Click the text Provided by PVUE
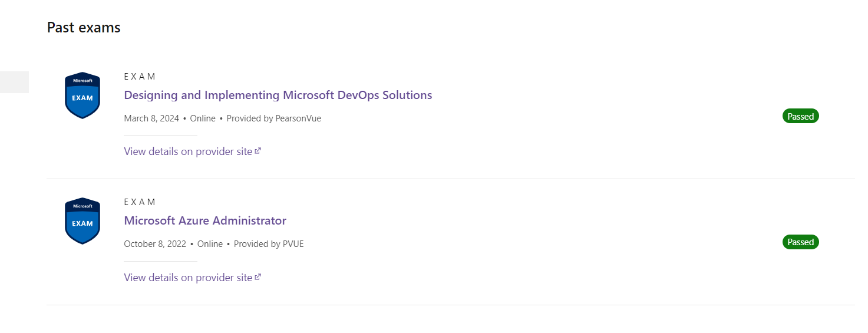The image size is (868, 333). pyautogui.click(x=269, y=244)
